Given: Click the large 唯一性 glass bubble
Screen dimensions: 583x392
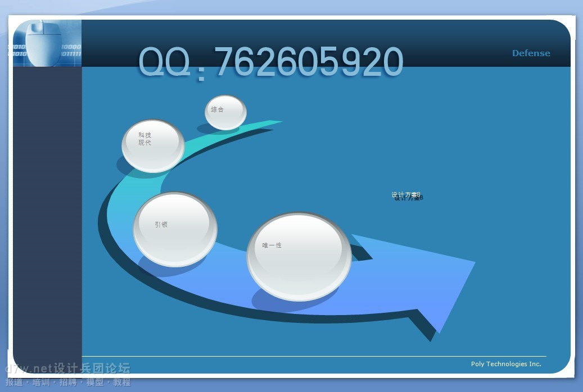Looking at the screenshot, I should tap(299, 256).
